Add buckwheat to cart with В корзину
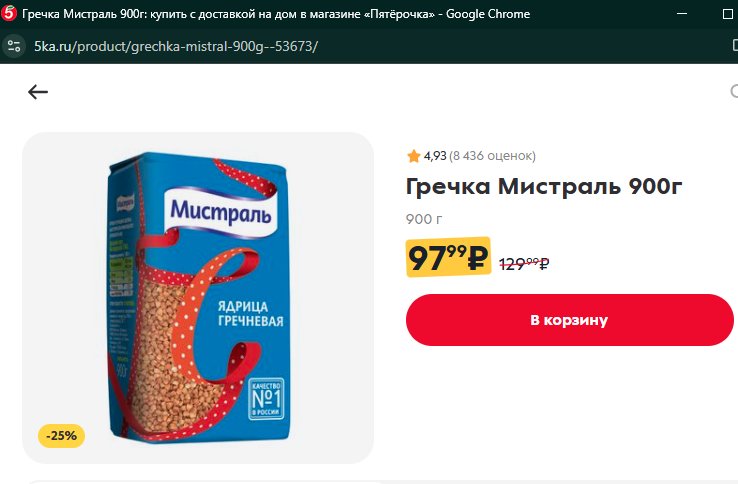 (570, 320)
